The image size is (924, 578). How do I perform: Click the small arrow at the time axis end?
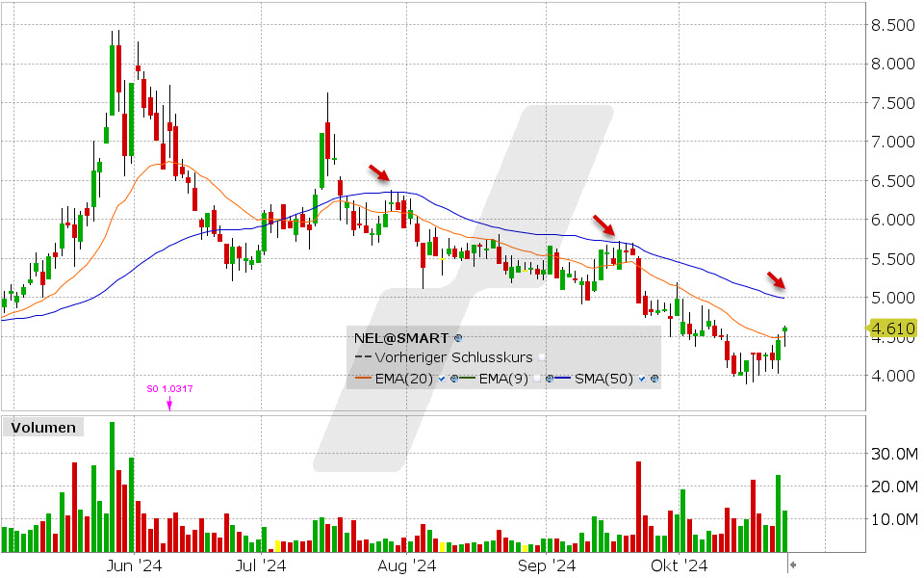coord(793,565)
